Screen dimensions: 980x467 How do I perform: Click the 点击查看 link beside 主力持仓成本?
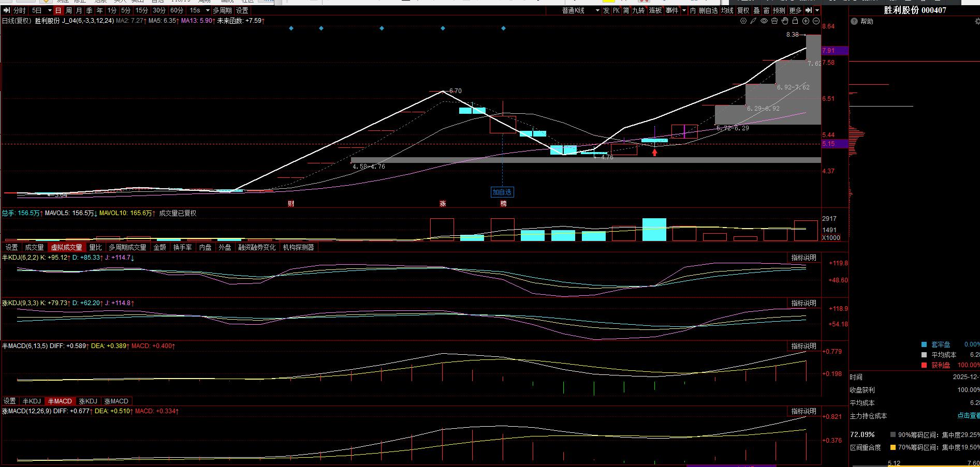(x=968, y=416)
